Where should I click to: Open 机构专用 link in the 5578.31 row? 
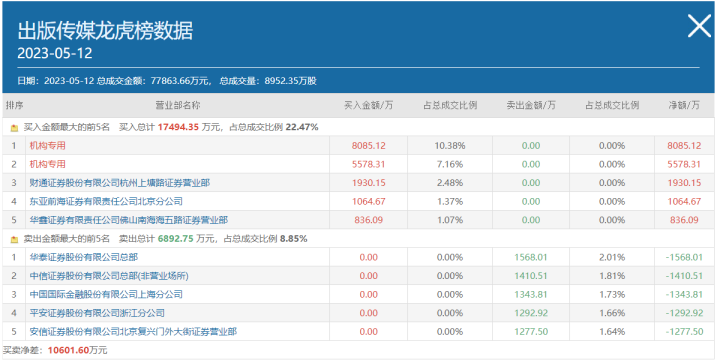pos(48,164)
